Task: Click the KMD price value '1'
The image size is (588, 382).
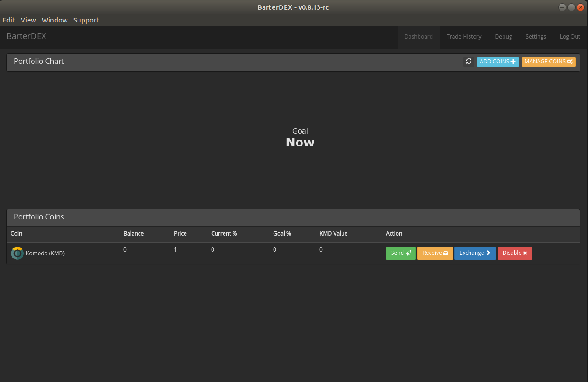Action: (175, 250)
